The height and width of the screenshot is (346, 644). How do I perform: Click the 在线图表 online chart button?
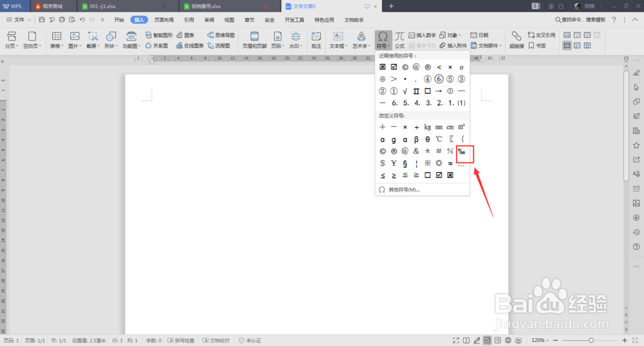[x=190, y=46]
